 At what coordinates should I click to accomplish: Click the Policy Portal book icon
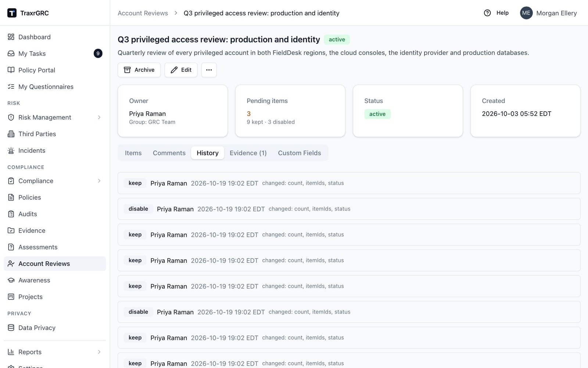point(11,70)
